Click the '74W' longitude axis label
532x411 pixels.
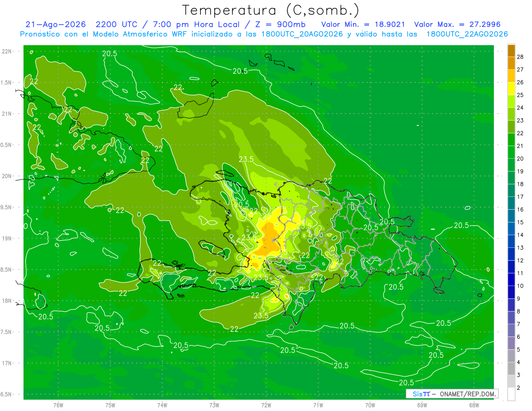[162, 405]
